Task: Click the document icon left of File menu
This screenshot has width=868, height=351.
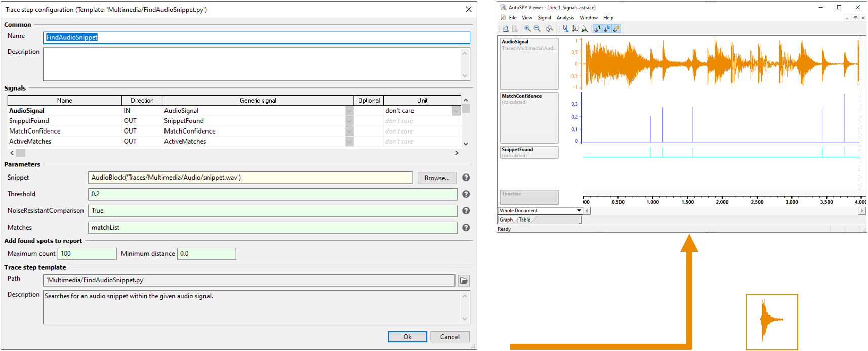Action: 503,18
